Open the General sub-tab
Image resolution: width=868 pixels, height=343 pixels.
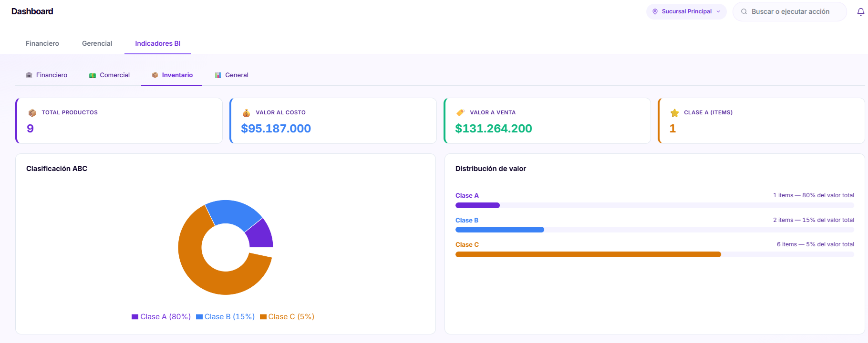coord(231,75)
